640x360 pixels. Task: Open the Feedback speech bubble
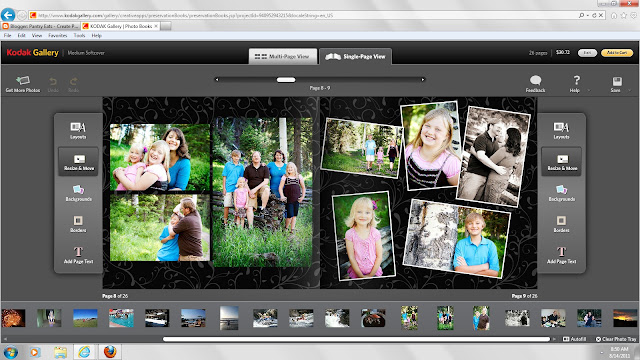(535, 84)
